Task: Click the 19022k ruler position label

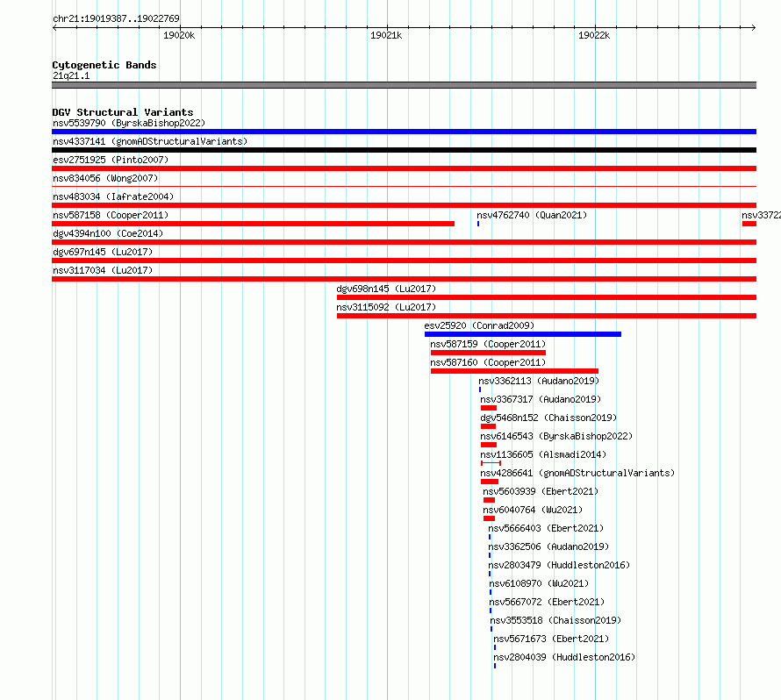Action: tap(594, 35)
